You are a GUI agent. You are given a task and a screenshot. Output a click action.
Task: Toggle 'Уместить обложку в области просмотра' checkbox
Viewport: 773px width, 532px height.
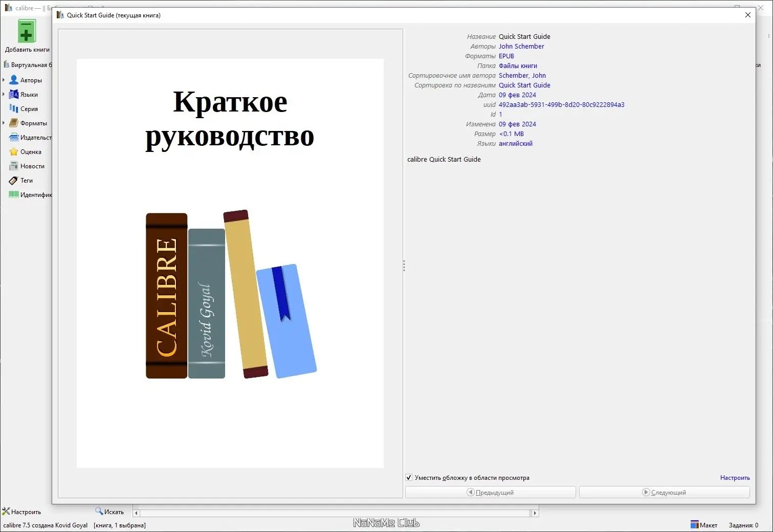[409, 477]
